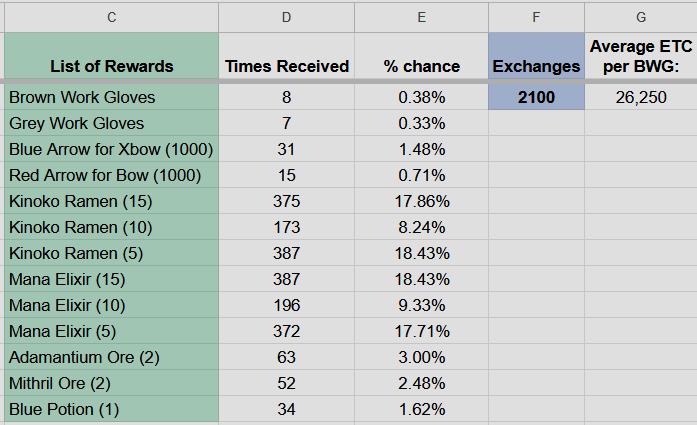Select column C header
The width and height of the screenshot is (697, 425).
point(111,16)
